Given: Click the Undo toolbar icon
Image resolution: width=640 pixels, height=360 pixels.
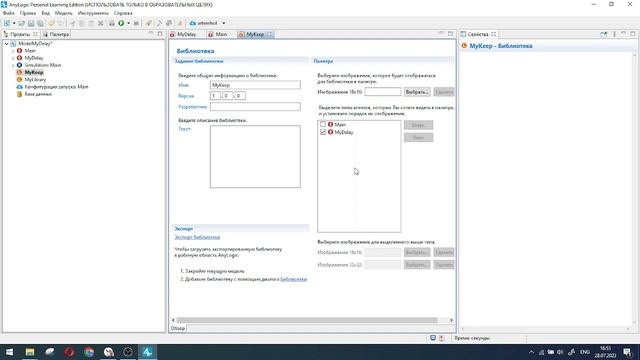Looking at the screenshot, I should tap(52, 23).
